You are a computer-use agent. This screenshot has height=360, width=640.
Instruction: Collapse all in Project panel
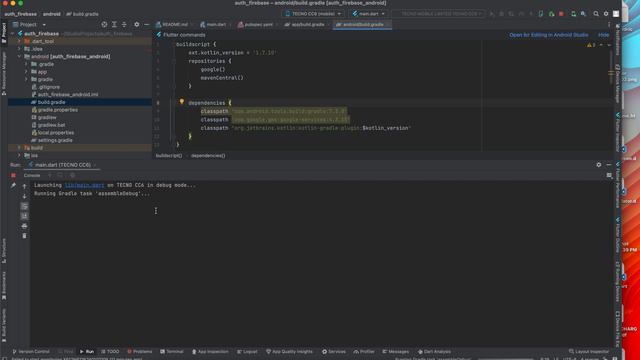pos(124,24)
